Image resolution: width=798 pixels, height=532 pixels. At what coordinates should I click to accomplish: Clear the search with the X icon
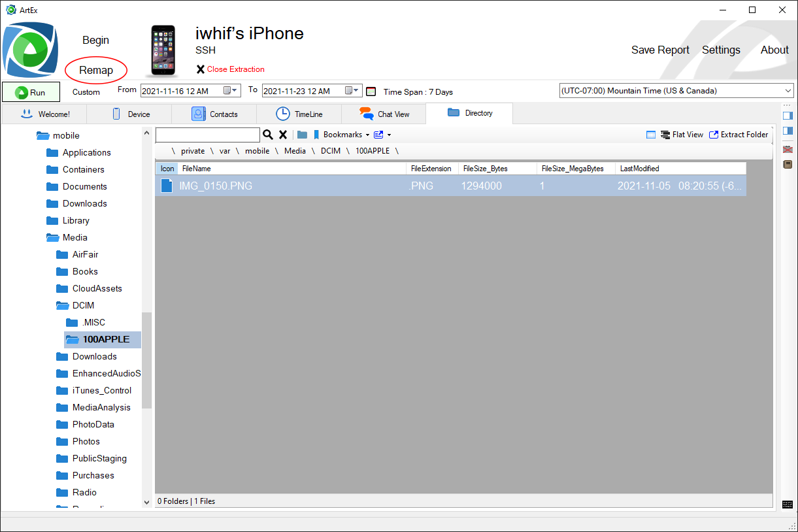(283, 135)
